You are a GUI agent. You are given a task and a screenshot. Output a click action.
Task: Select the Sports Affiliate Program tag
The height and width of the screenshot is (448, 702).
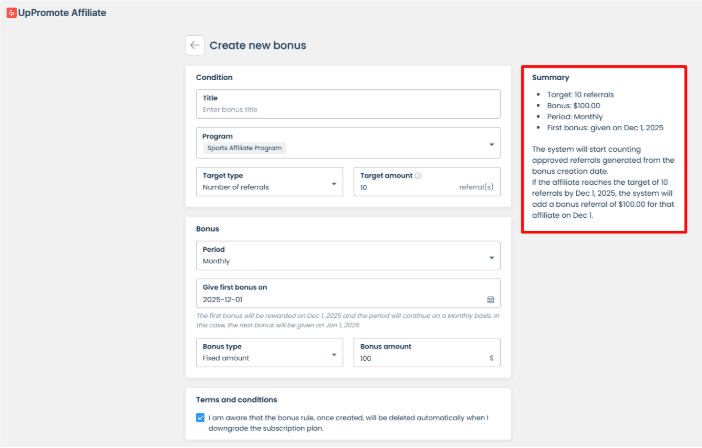(x=245, y=148)
